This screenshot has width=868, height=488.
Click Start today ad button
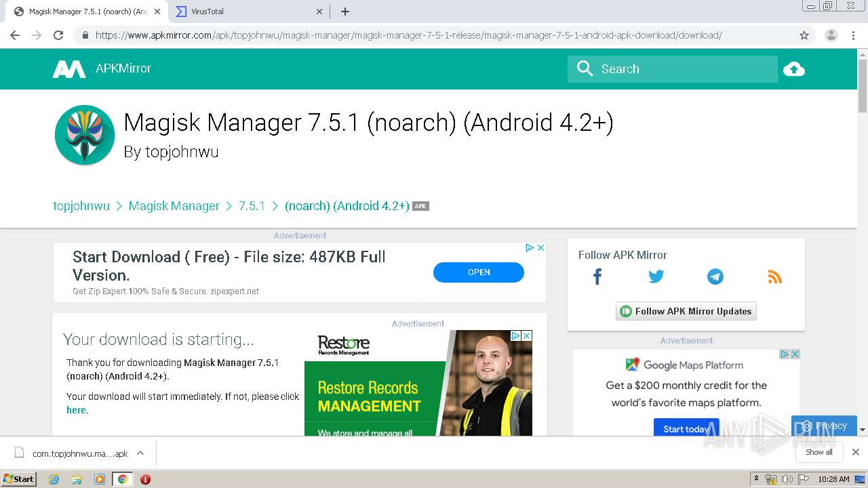coord(686,428)
